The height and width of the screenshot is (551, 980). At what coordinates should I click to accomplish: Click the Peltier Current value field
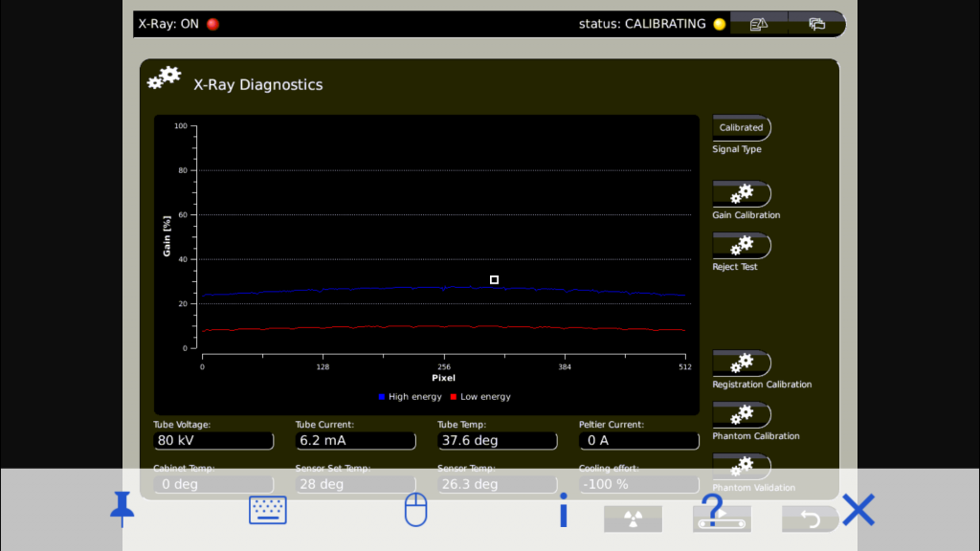(x=638, y=441)
